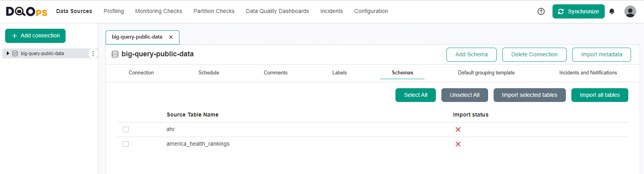This screenshot has width=644, height=174.
Task: Check the america_health_rankings checkbox
Action: pos(126,144)
